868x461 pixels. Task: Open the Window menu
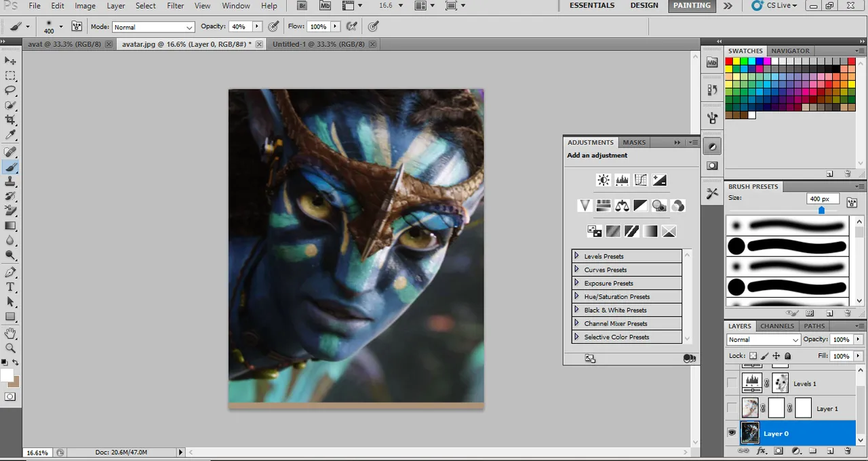(x=236, y=5)
